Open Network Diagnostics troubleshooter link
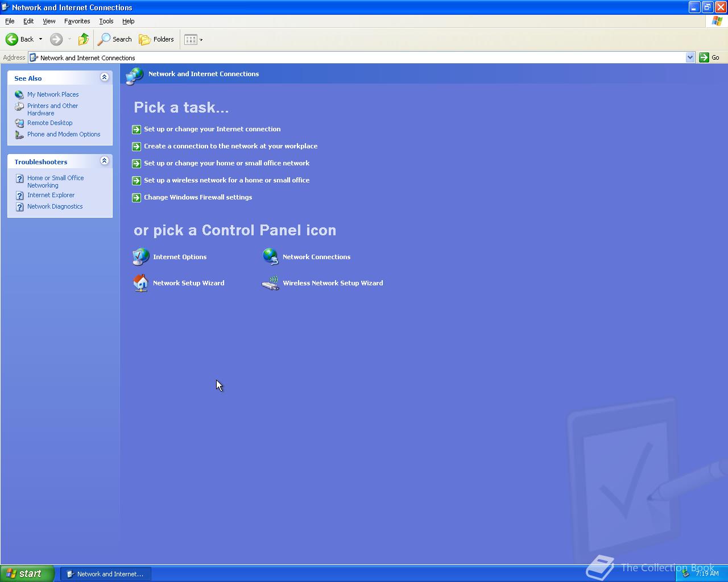Screen dimensions: 728x582 [55, 206]
